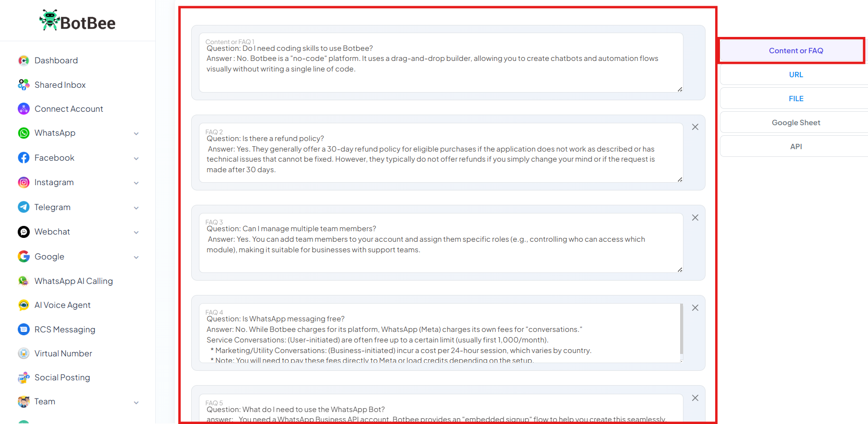
Task: Grab the FAQ 3 text box resize handle
Action: click(680, 270)
